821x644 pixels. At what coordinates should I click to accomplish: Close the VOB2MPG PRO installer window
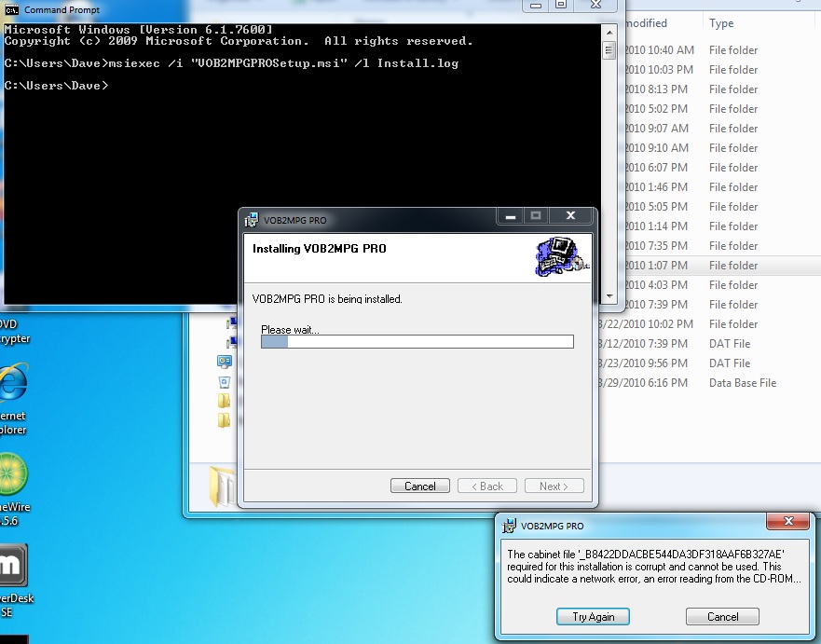[570, 215]
